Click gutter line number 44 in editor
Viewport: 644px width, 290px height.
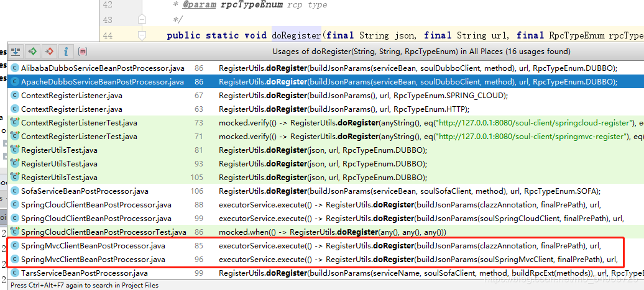[x=108, y=35]
